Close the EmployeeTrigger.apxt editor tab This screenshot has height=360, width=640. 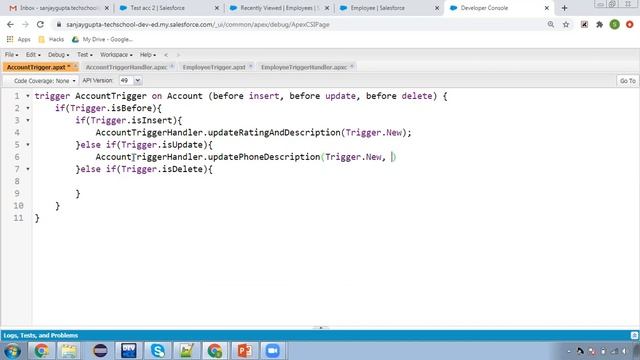[x=251, y=67]
